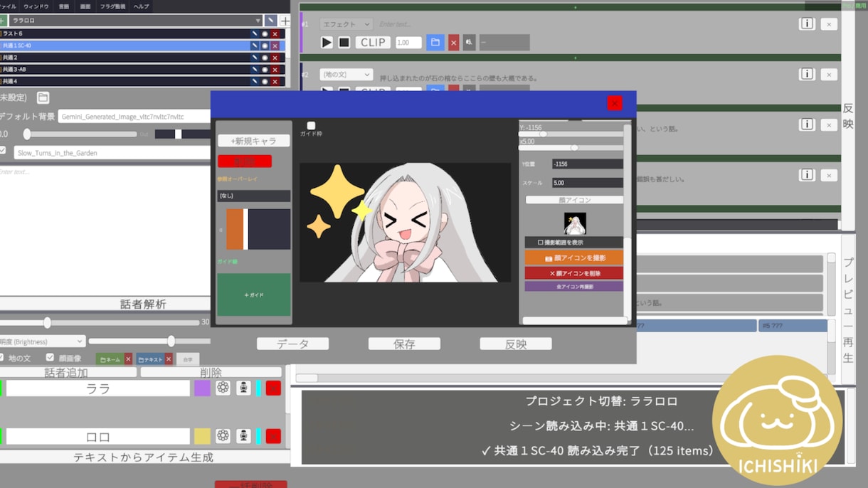This screenshot has width=868, height=488.
Task: Stop clip playback in item #1 row
Action: coord(344,43)
